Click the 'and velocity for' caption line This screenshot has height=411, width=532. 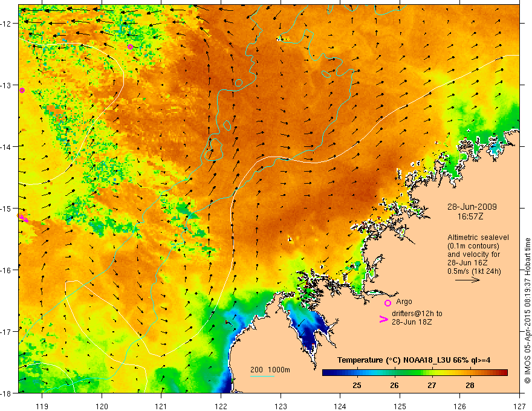(473, 254)
